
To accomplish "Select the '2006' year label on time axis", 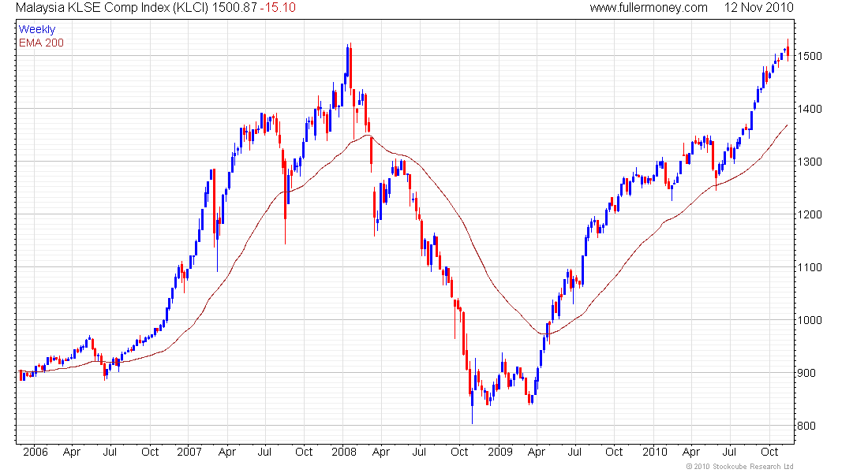I will (36, 452).
